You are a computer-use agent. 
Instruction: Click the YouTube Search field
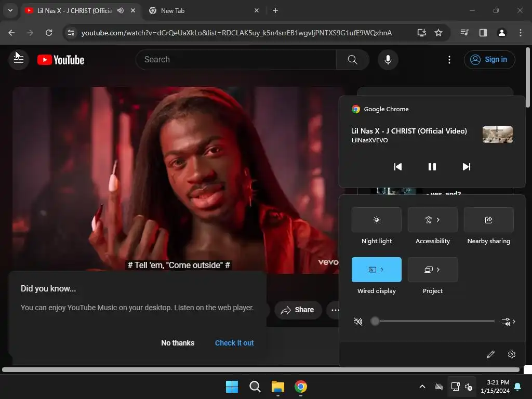point(236,60)
